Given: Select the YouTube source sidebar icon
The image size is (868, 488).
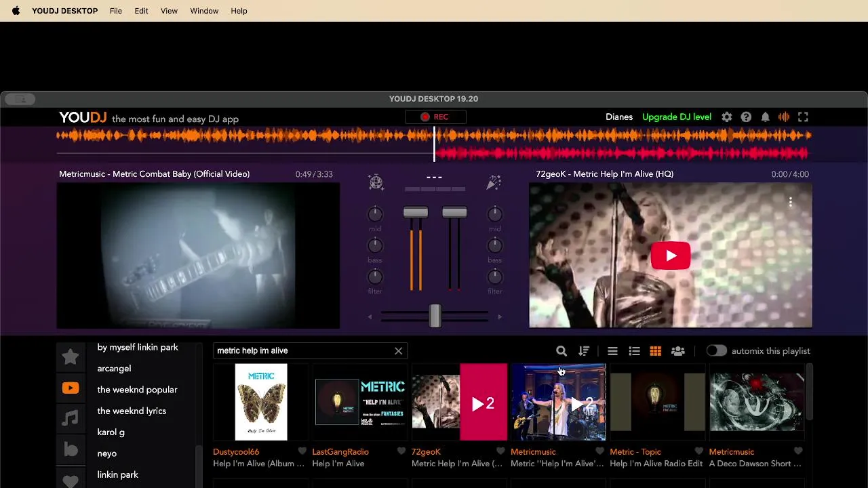Looking at the screenshot, I should pyautogui.click(x=71, y=388).
